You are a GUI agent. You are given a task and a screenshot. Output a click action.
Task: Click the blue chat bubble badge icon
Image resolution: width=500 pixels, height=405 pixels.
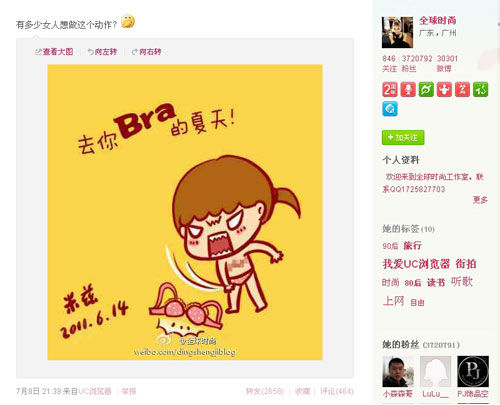pos(390,109)
